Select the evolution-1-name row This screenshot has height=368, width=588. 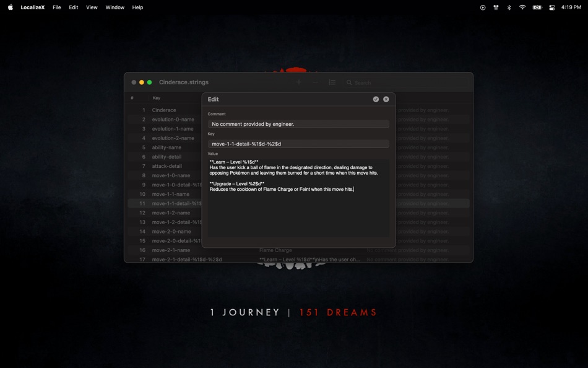coord(298,129)
